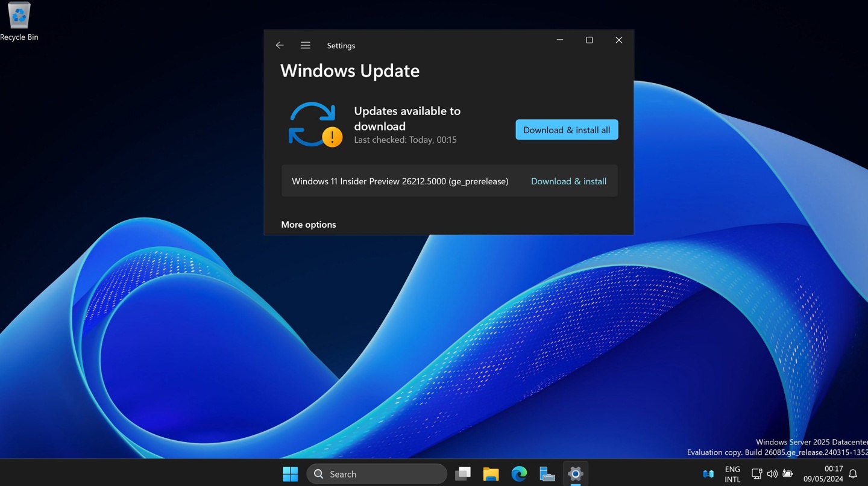Click the battery icon in system tray

point(788,474)
